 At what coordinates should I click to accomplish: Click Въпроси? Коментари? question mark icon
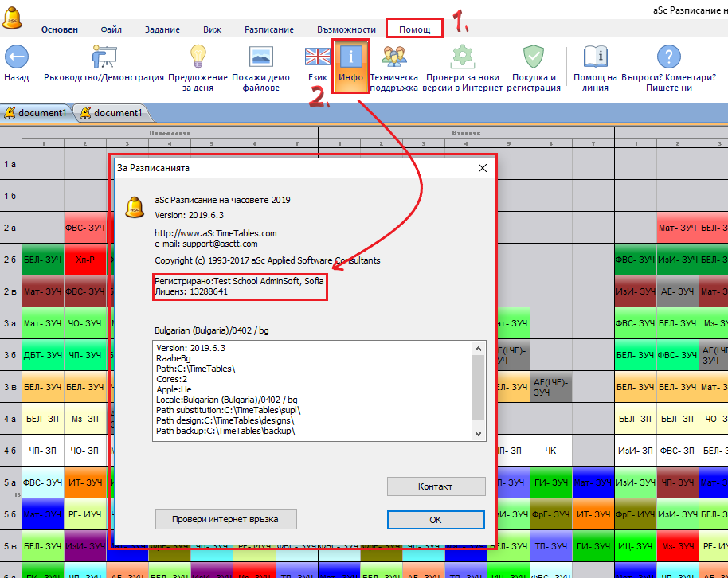669,57
